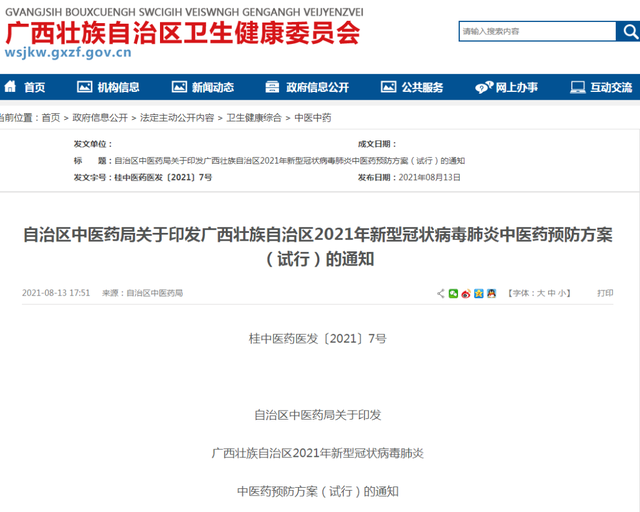The height and width of the screenshot is (512, 640).
Task: Click the search input field
Action: [x=538, y=31]
